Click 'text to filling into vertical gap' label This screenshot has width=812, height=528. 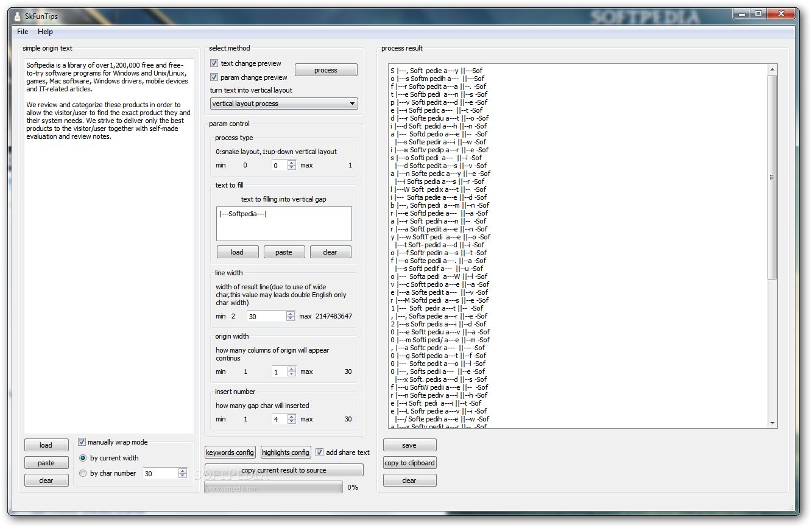(x=284, y=199)
